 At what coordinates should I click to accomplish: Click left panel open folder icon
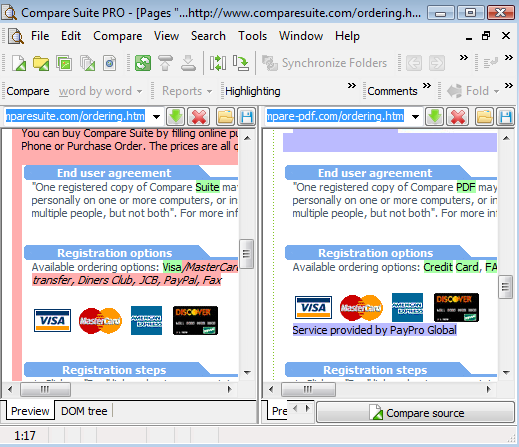(x=225, y=117)
